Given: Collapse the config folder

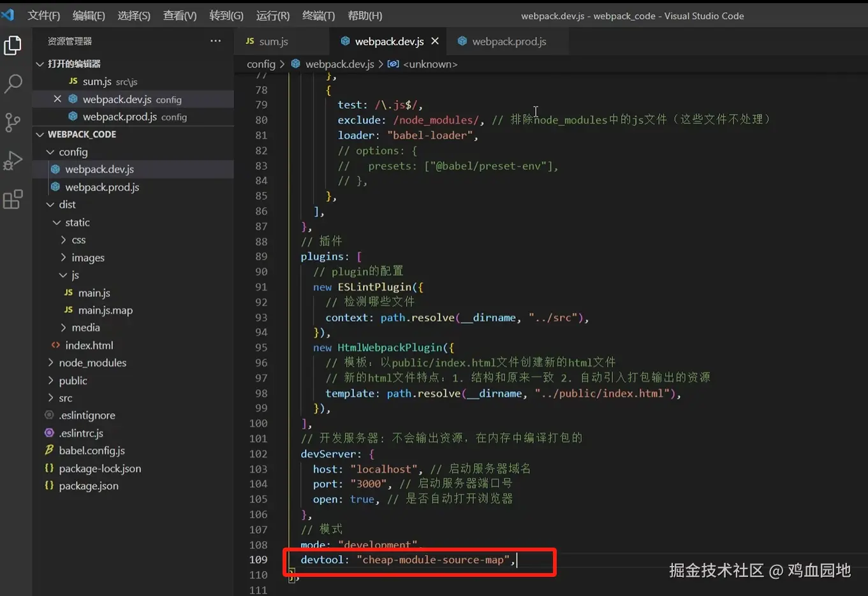Looking at the screenshot, I should coord(134,152).
